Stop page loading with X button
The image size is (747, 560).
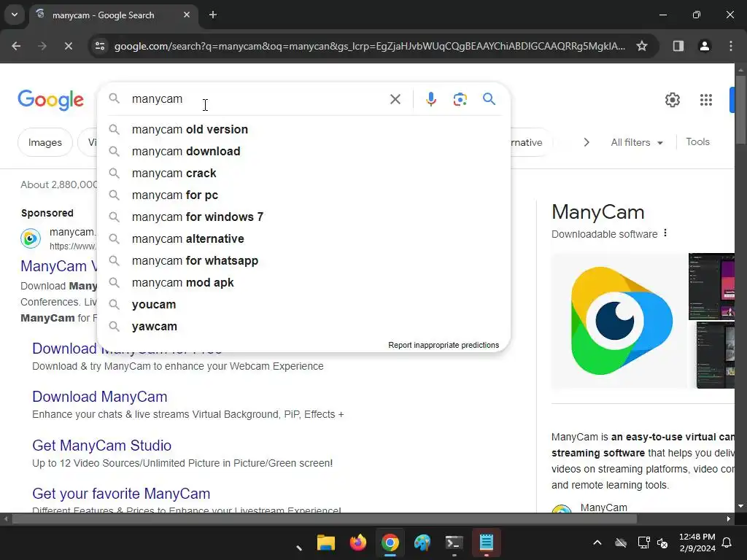(x=68, y=46)
